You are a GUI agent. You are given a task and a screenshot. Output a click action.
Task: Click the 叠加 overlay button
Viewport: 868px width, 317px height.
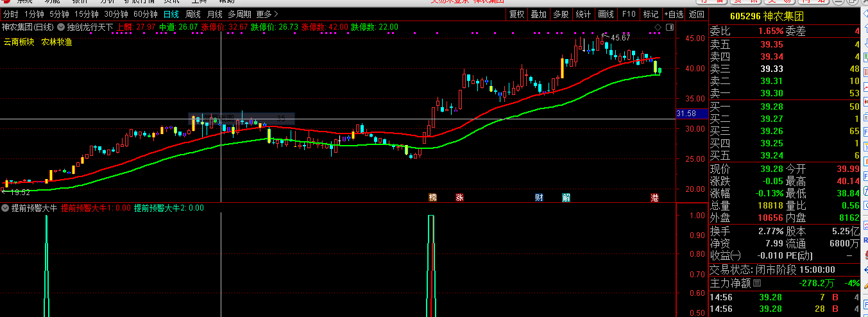click(539, 14)
